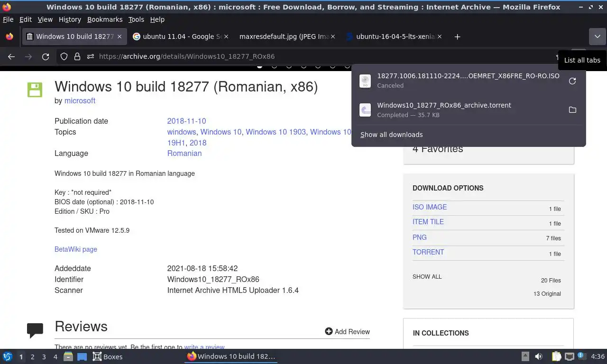
Task: Click the volume icon in system tray
Action: point(539,356)
